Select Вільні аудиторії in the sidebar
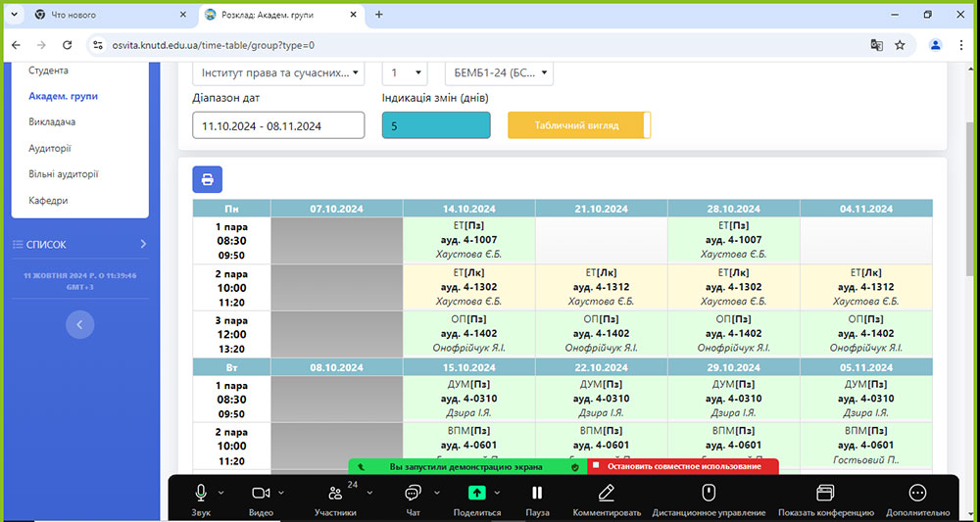The width and height of the screenshot is (980, 522). point(63,174)
